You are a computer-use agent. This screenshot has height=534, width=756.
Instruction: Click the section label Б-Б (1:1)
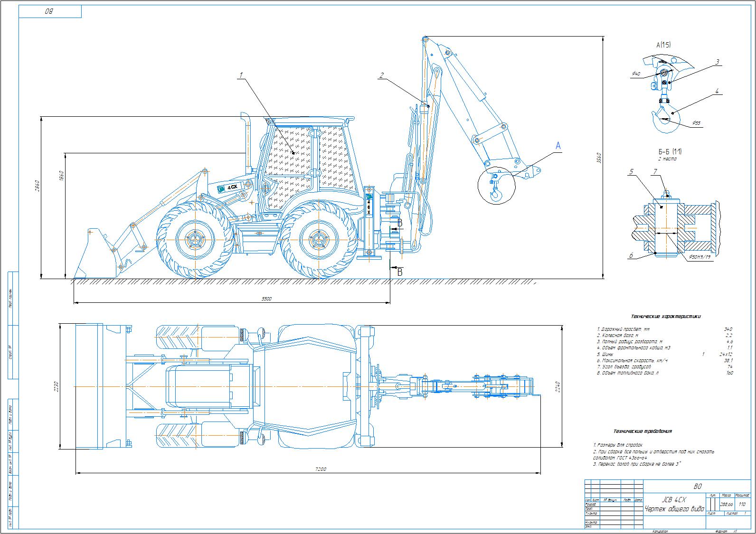click(x=671, y=151)
